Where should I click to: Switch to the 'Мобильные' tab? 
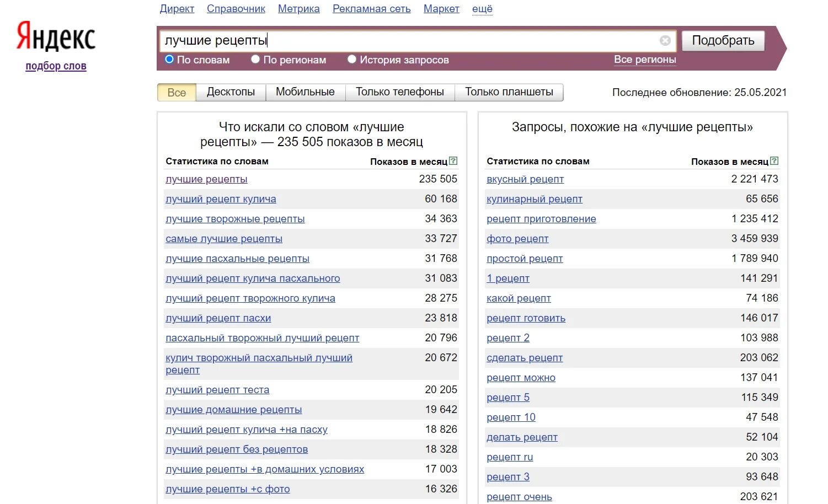[x=305, y=92]
